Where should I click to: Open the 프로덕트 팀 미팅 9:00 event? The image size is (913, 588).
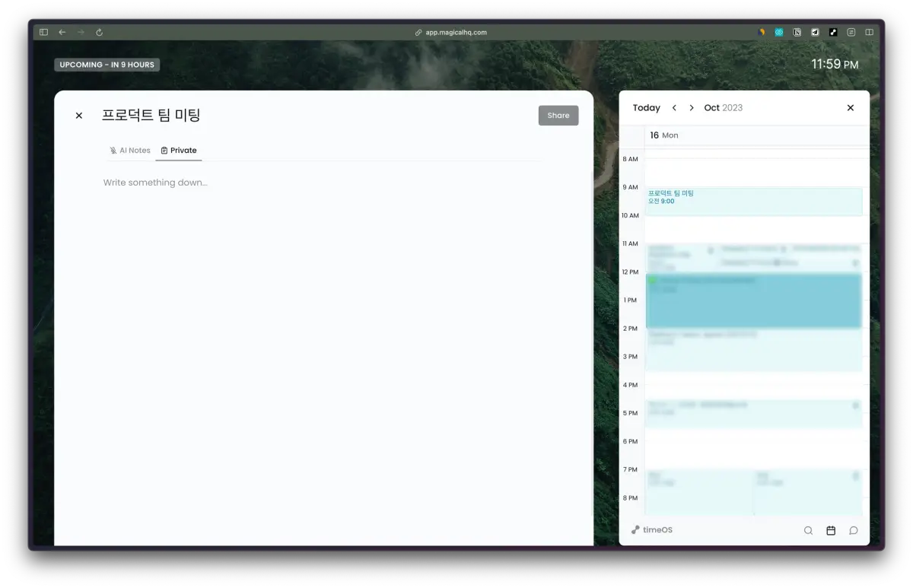pyautogui.click(x=753, y=202)
